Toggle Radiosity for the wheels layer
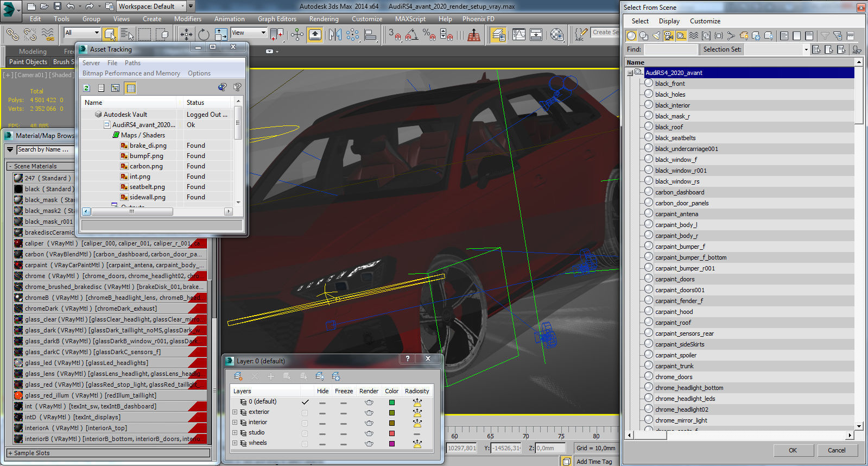Image resolution: width=868 pixels, height=466 pixels. pyautogui.click(x=417, y=444)
